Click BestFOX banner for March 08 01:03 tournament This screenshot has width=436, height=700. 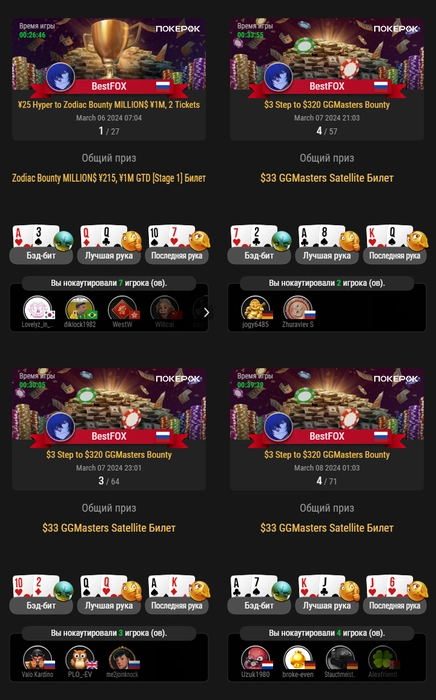coord(327,436)
